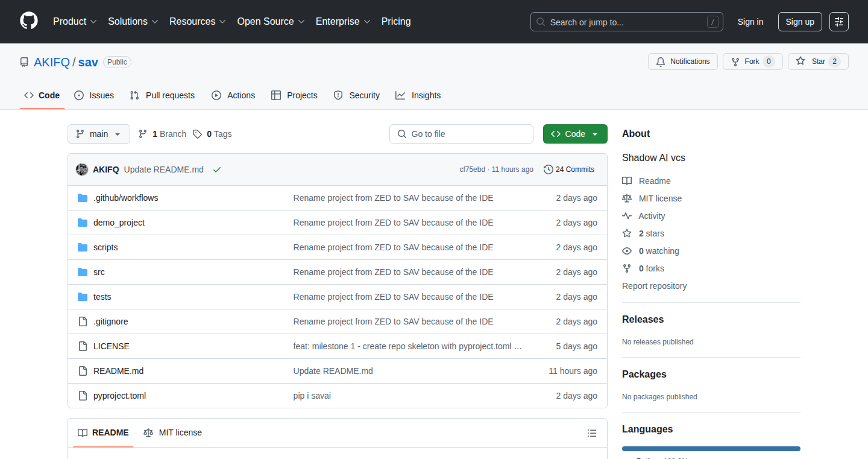The height and width of the screenshot is (459, 868).
Task: Click the scales icon next to MIT license
Action: point(627,198)
